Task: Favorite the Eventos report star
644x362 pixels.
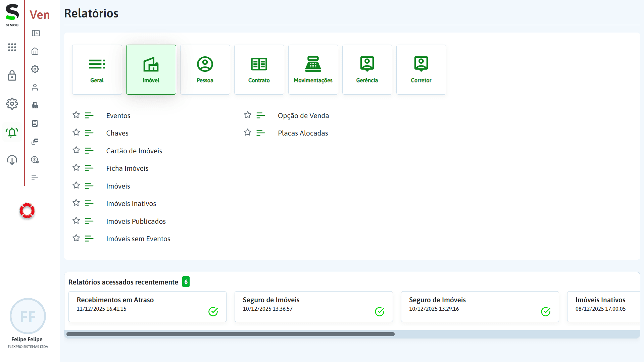Action: click(76, 115)
